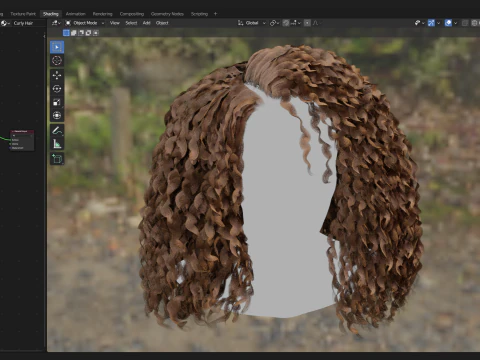Open the Add menu

point(146,23)
